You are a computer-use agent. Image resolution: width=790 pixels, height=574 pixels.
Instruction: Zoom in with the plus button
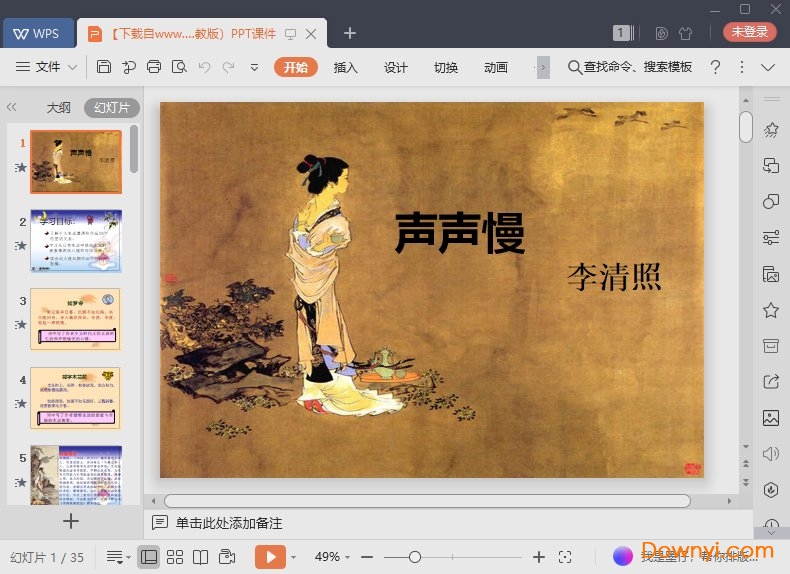[x=539, y=557]
